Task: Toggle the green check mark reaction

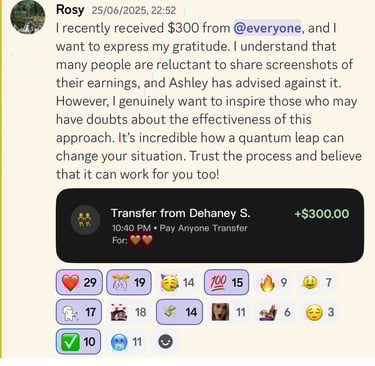Action: click(x=78, y=341)
